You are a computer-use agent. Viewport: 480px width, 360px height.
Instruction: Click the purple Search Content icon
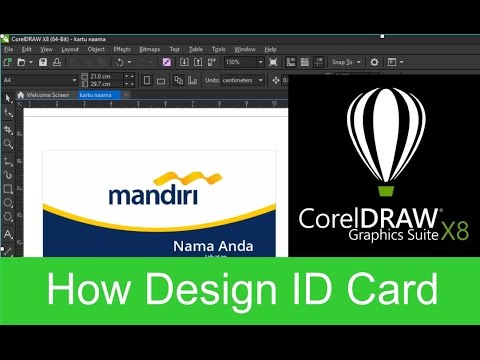[x=167, y=62]
